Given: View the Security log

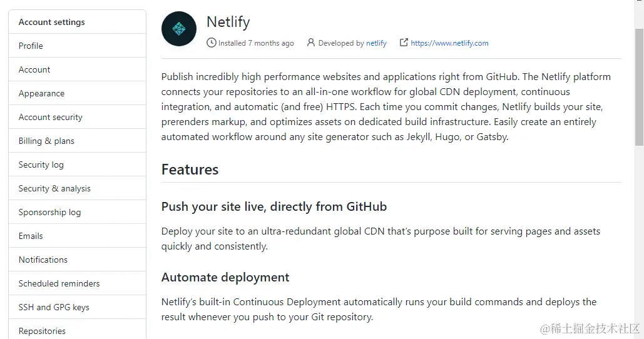Looking at the screenshot, I should tap(77, 164).
